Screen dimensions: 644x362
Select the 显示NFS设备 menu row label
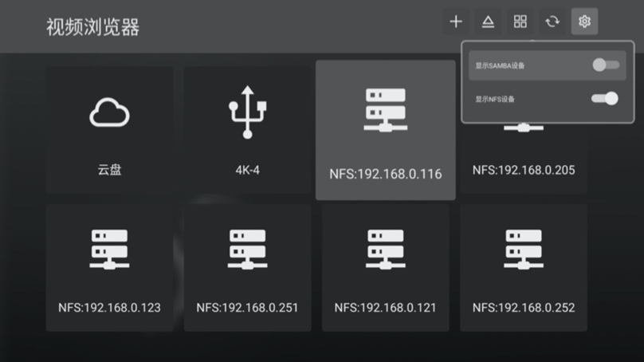pyautogui.click(x=496, y=99)
